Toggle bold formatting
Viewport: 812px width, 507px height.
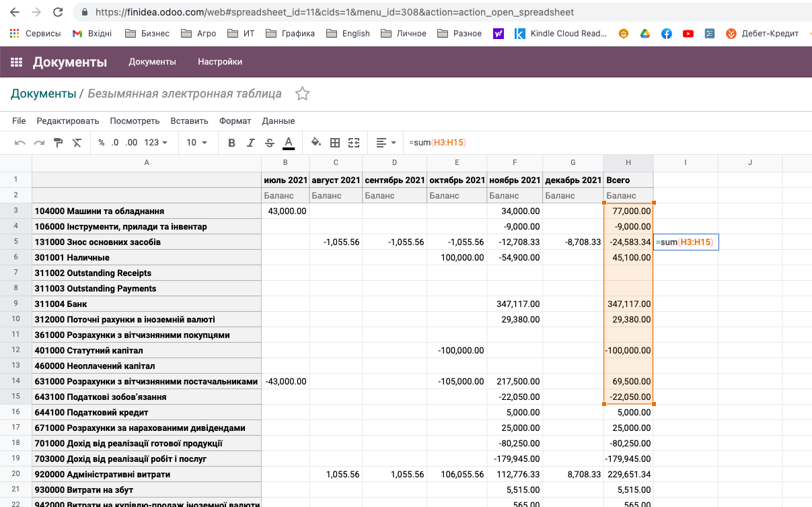click(x=232, y=143)
